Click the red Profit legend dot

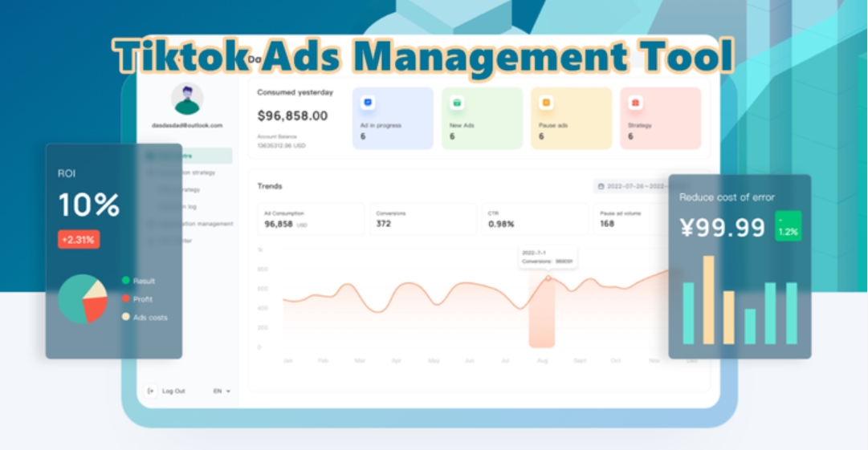[x=125, y=299]
